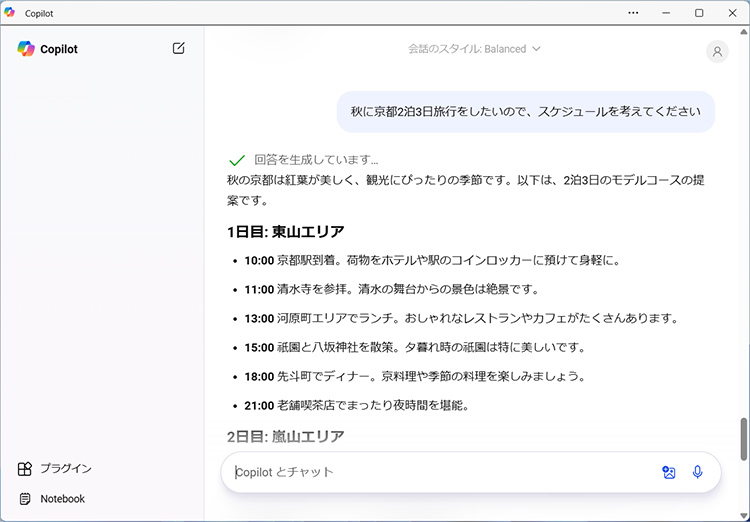The image size is (750, 522).
Task: Select the user message about 京都2泊3日旅行
Action: (525, 112)
